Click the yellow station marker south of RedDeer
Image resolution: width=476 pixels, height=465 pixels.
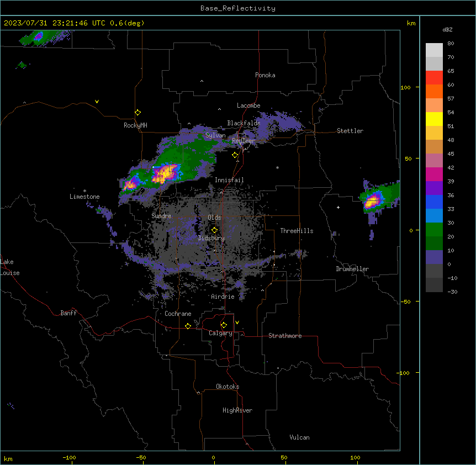click(x=235, y=155)
